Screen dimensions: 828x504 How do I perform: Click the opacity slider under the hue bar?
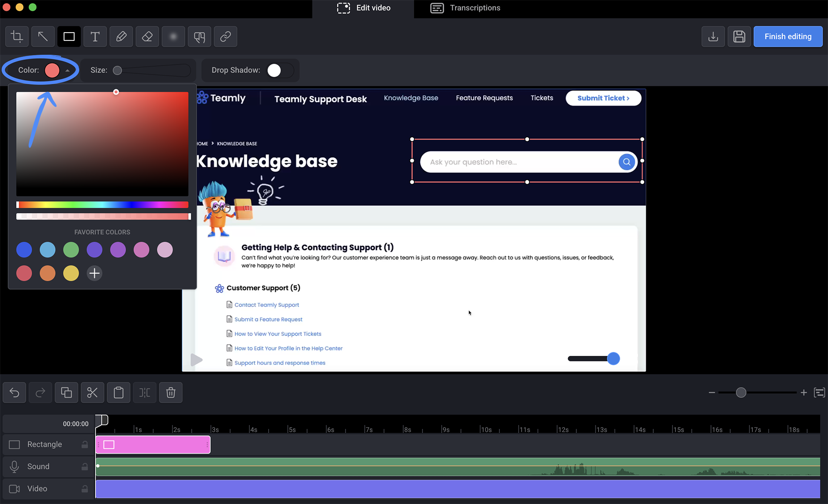tap(103, 216)
